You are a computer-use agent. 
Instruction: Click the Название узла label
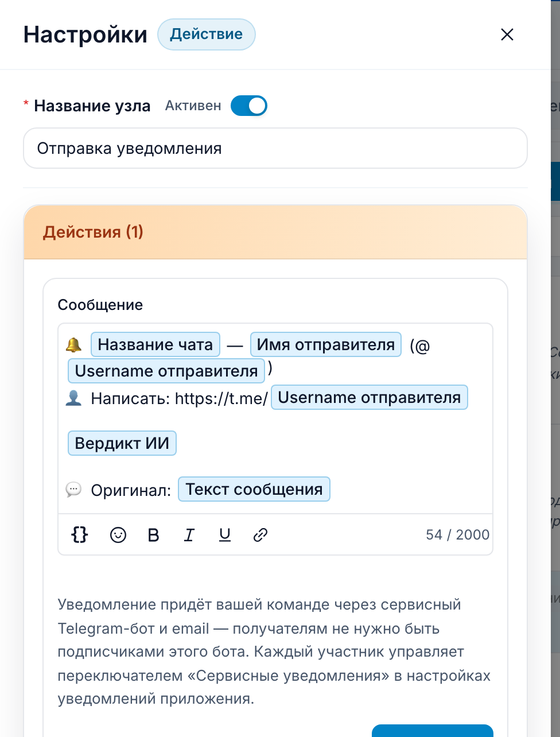[x=92, y=106]
